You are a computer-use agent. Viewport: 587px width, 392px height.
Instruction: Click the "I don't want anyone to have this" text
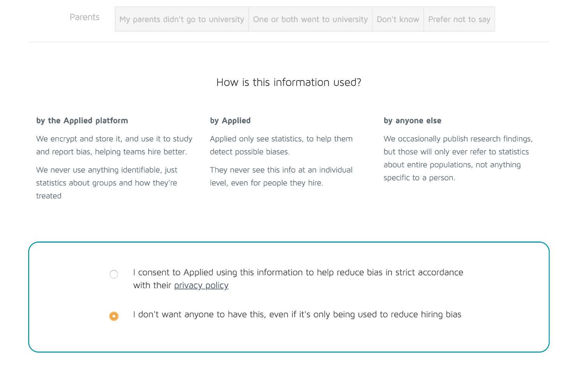point(297,315)
